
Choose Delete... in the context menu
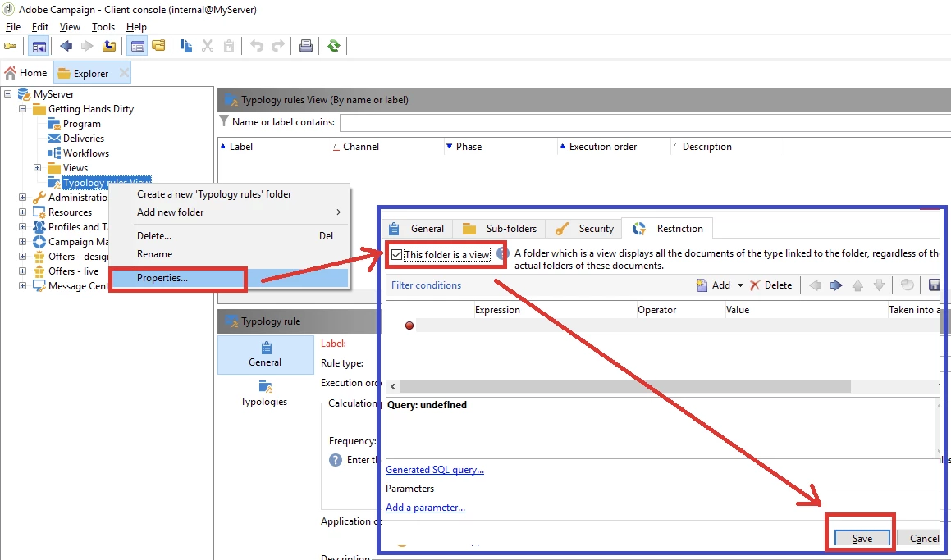[x=229, y=236]
